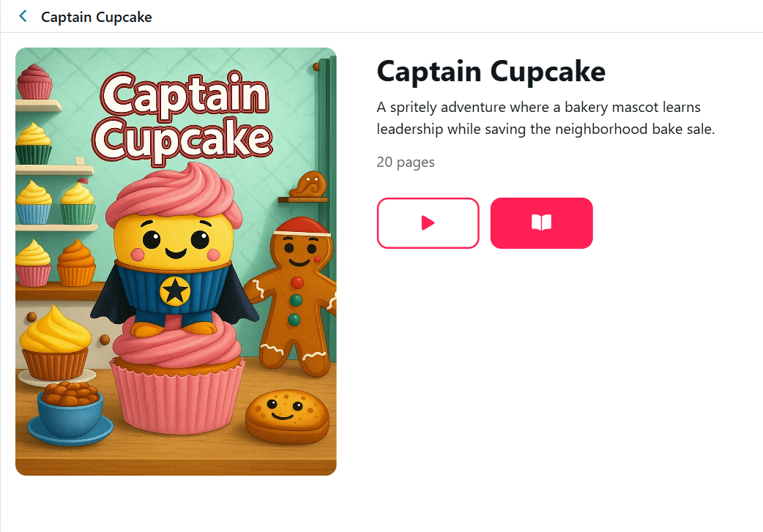Click the green-wrapped cupcake on the second shelf
This screenshot has width=763, height=532.
click(33, 143)
